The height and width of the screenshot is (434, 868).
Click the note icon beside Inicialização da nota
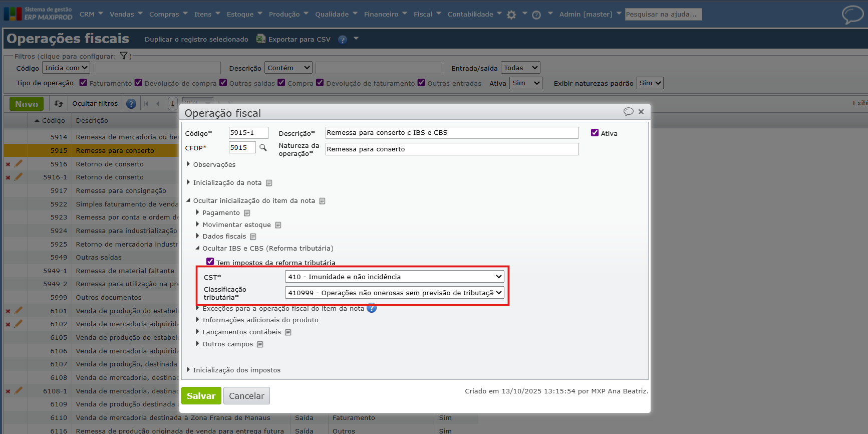pos(269,183)
